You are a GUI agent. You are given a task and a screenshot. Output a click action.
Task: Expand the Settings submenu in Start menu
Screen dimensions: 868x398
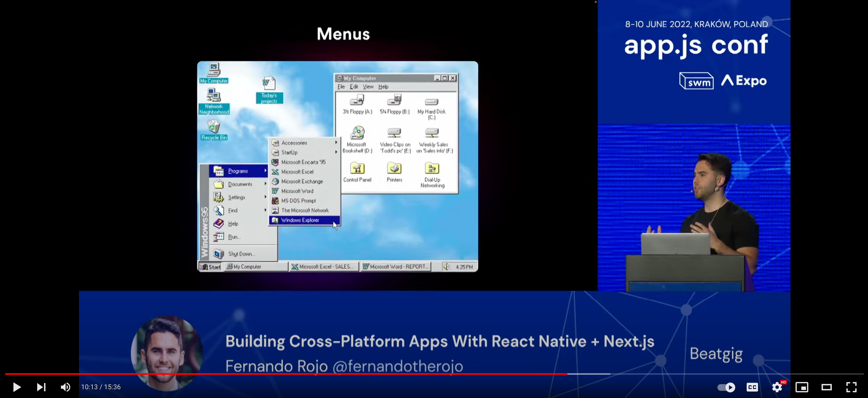[x=239, y=197]
